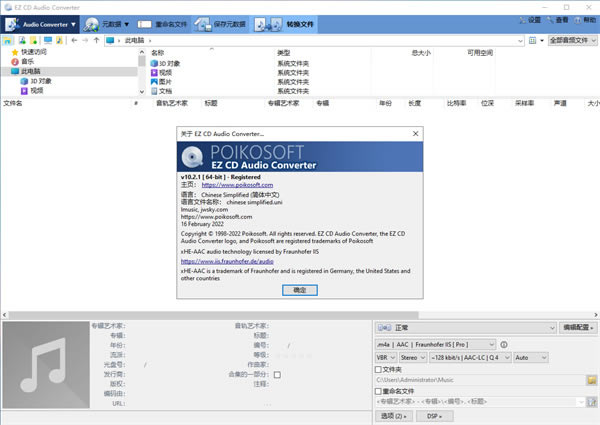This screenshot has width=600, height=425.
Task: Click the browse output folder icon
Action: point(592,380)
